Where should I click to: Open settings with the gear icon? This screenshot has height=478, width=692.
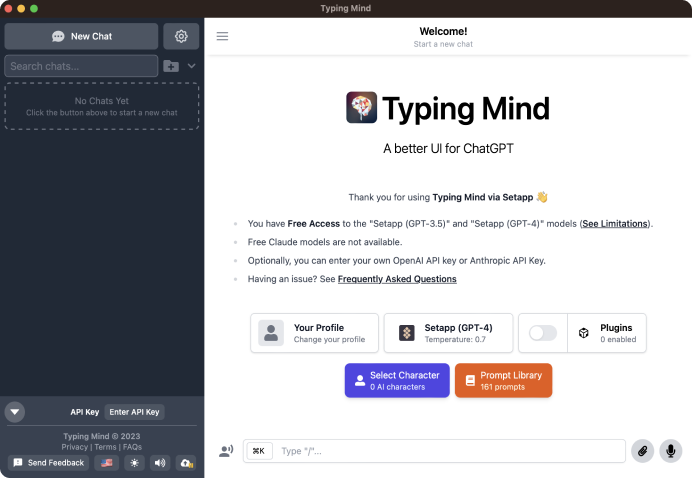coord(181,37)
